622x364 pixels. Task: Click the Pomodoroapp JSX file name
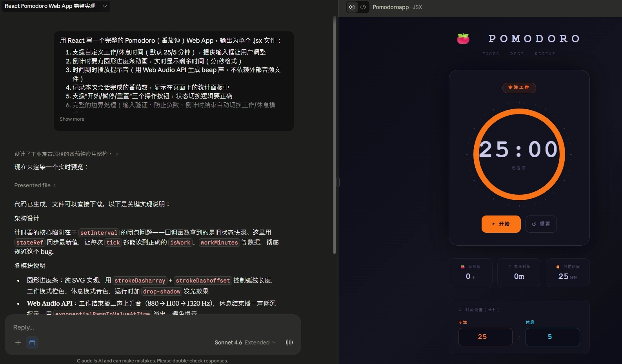[397, 7]
